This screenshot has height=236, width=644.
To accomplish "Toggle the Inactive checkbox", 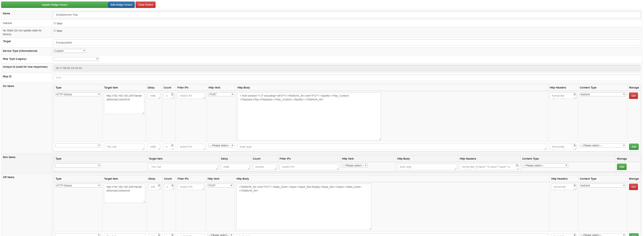I will coord(54,23).
